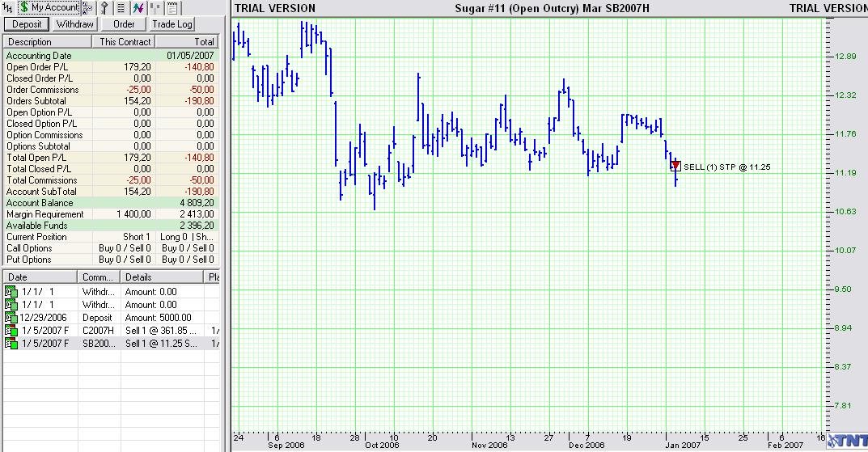Select the C2007H sell order row icon
This screenshot has height=452, width=868.
(11, 330)
